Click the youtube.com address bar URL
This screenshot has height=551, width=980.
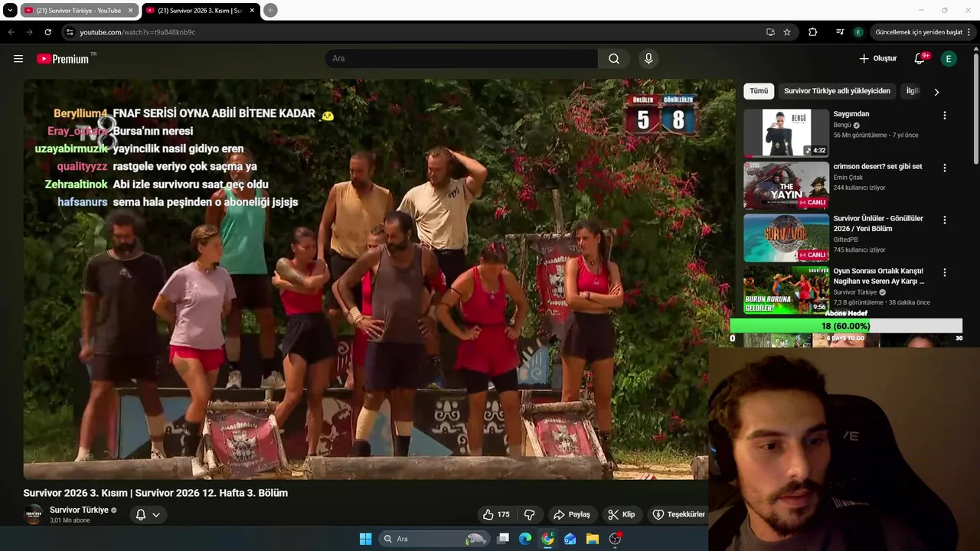click(x=138, y=32)
